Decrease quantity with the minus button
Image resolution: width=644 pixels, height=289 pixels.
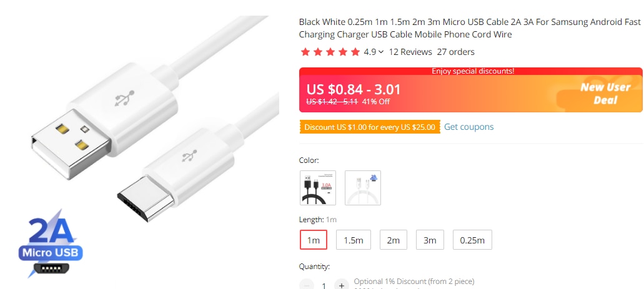point(307,285)
